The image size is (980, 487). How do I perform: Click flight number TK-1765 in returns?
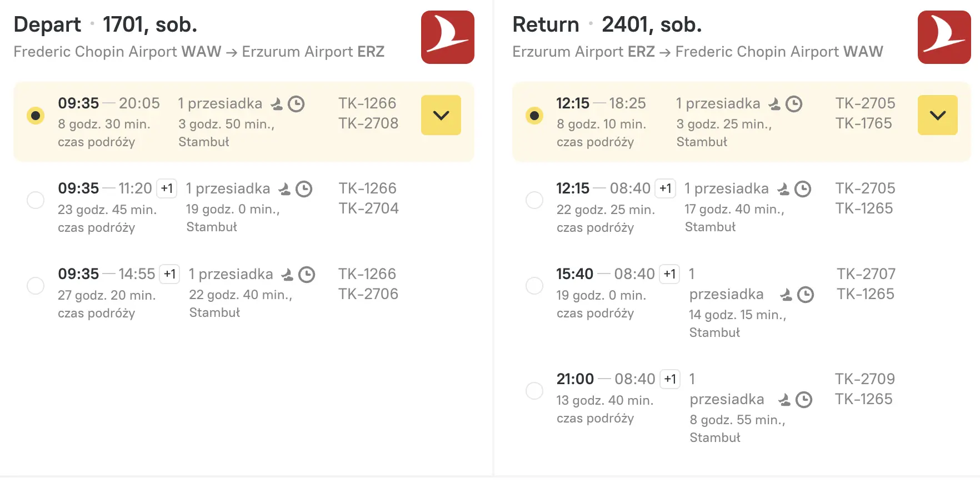(864, 123)
